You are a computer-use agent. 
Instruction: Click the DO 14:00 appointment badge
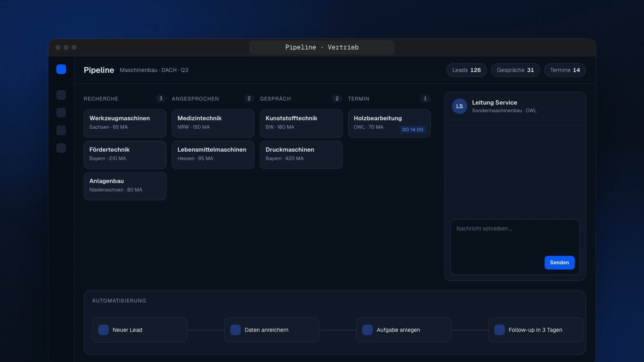coord(413,130)
